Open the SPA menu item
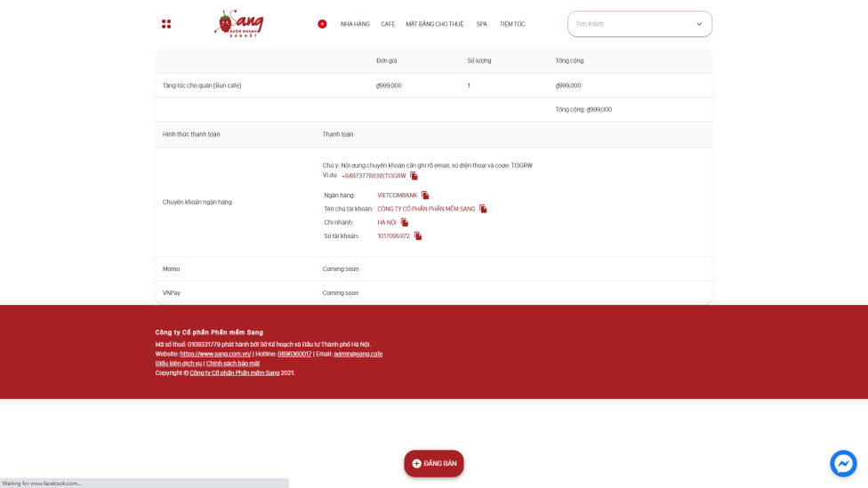The height and width of the screenshot is (488, 868). point(482,24)
